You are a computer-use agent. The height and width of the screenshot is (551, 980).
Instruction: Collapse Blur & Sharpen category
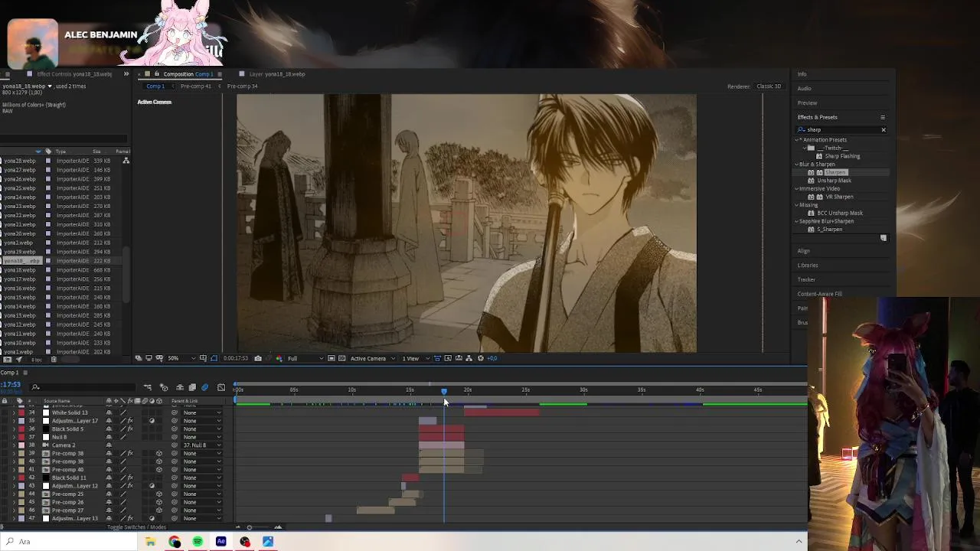797,165
